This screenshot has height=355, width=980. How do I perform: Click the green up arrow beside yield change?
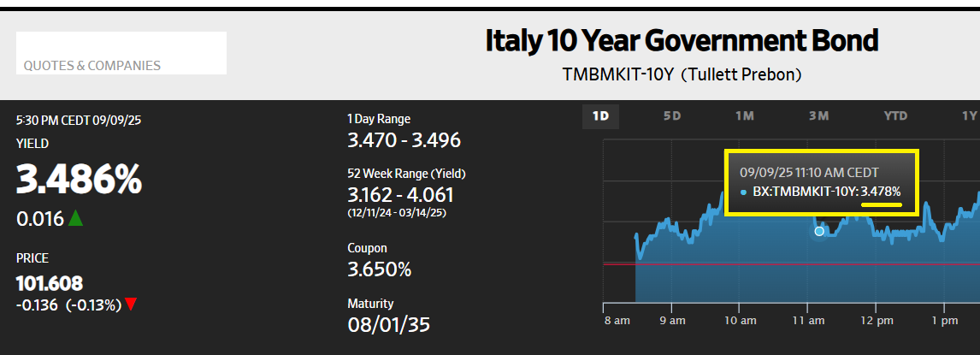tap(75, 219)
